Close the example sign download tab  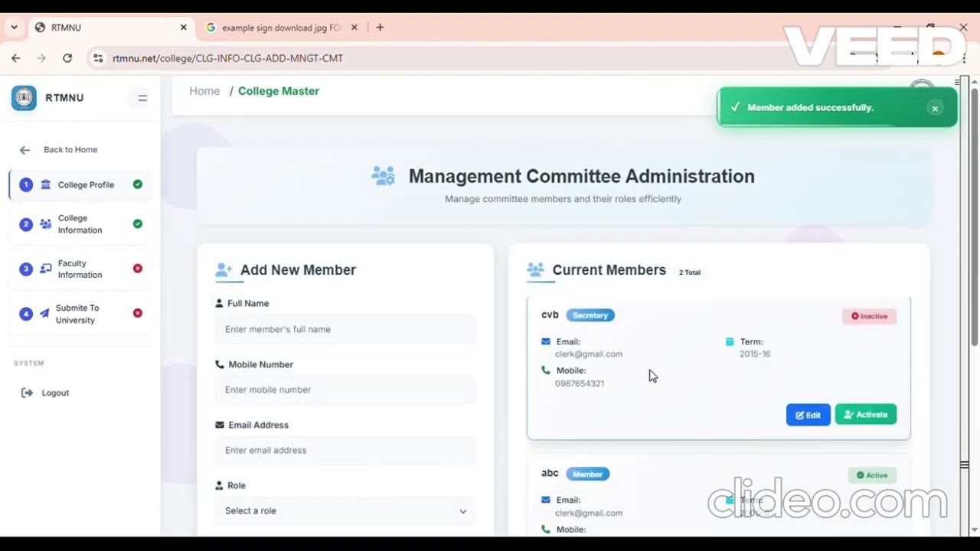[x=354, y=28]
